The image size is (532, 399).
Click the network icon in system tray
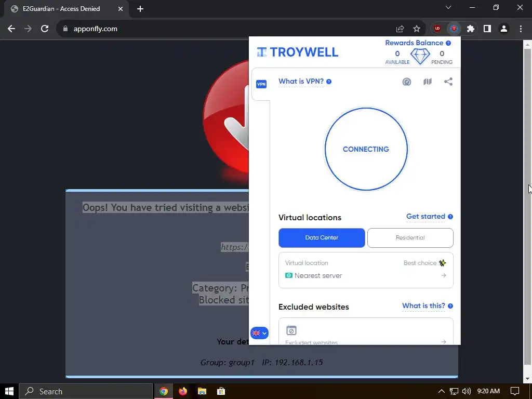454,391
